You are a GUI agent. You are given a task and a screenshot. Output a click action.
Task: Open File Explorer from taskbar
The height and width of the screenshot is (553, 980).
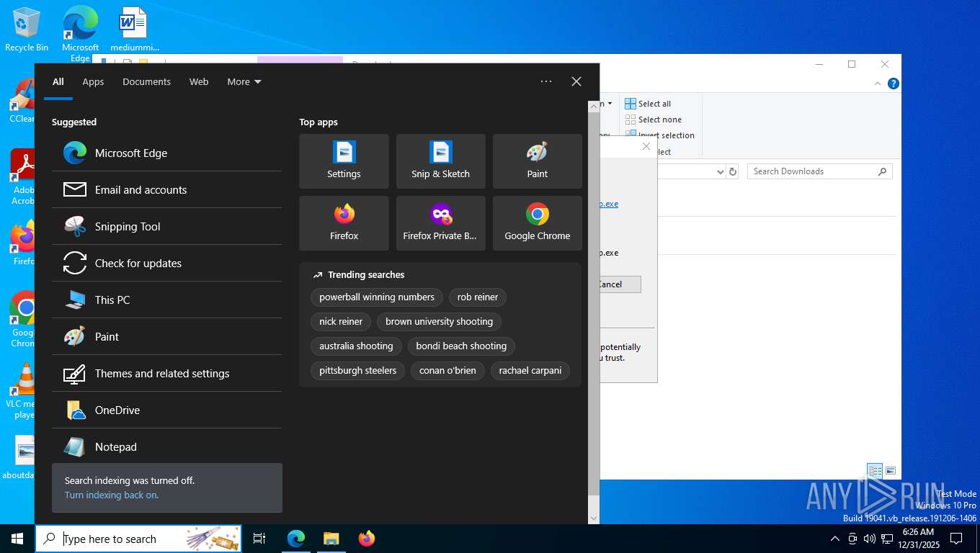coord(331,539)
